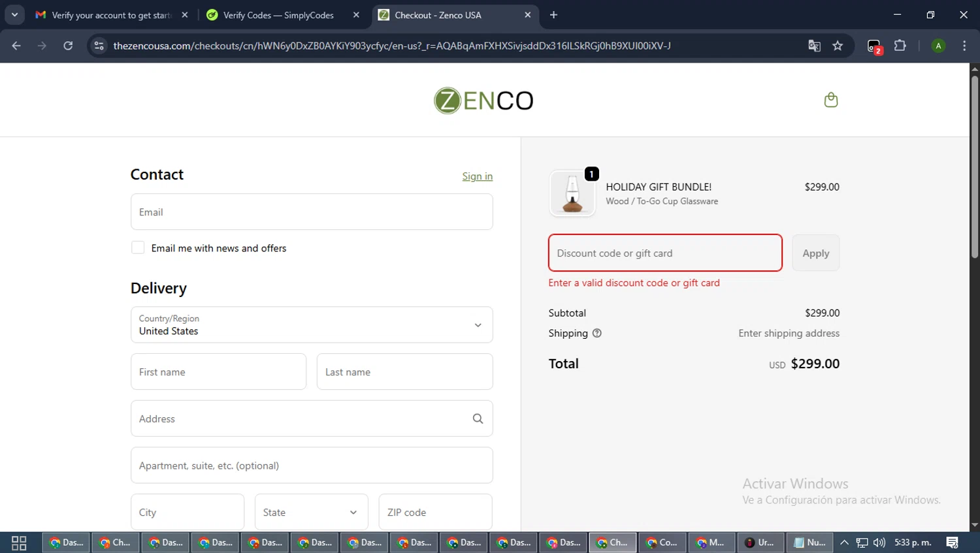Click the 'Enter shipping address' text
This screenshot has width=980, height=553.
[789, 333]
